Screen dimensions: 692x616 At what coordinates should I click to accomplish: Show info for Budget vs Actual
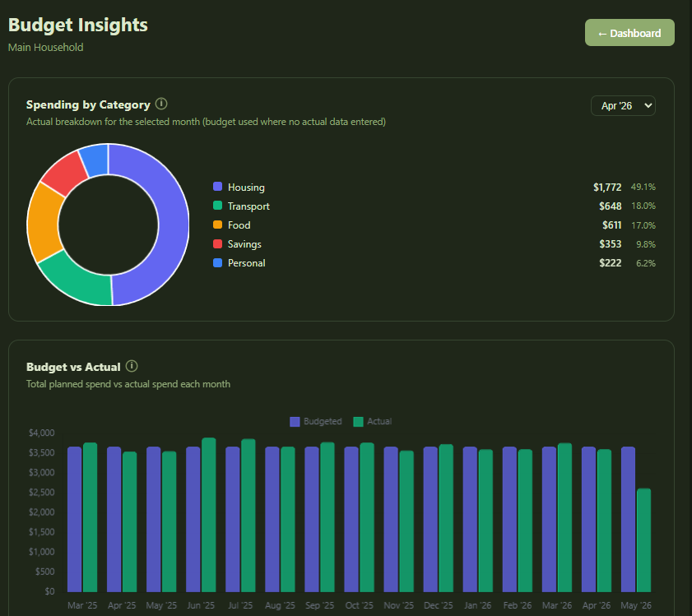pyautogui.click(x=132, y=366)
